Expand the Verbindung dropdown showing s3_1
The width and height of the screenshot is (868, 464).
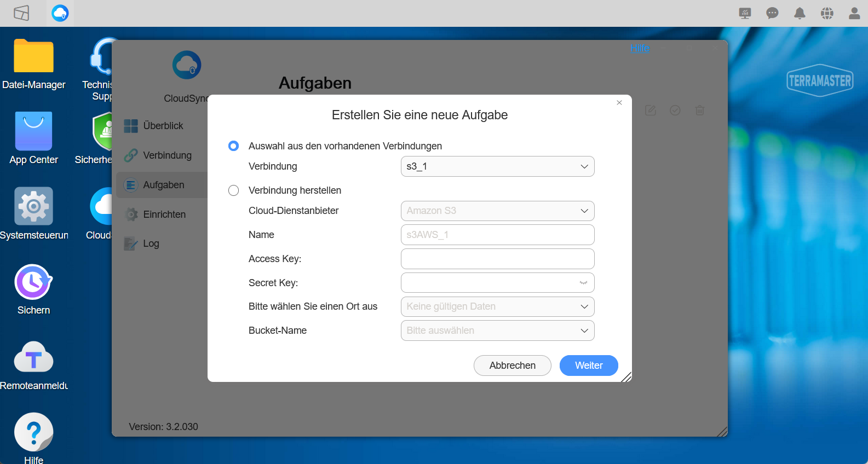[498, 166]
